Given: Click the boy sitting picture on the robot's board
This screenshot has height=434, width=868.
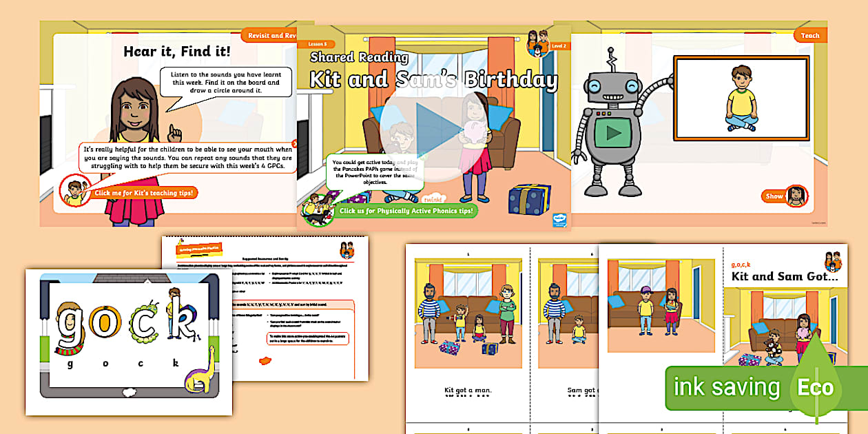Looking at the screenshot, I should 741,98.
